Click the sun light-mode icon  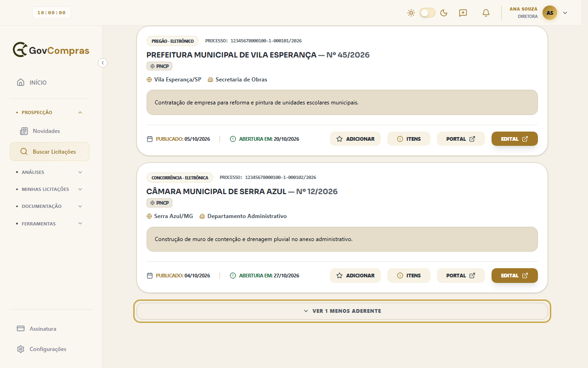point(411,13)
